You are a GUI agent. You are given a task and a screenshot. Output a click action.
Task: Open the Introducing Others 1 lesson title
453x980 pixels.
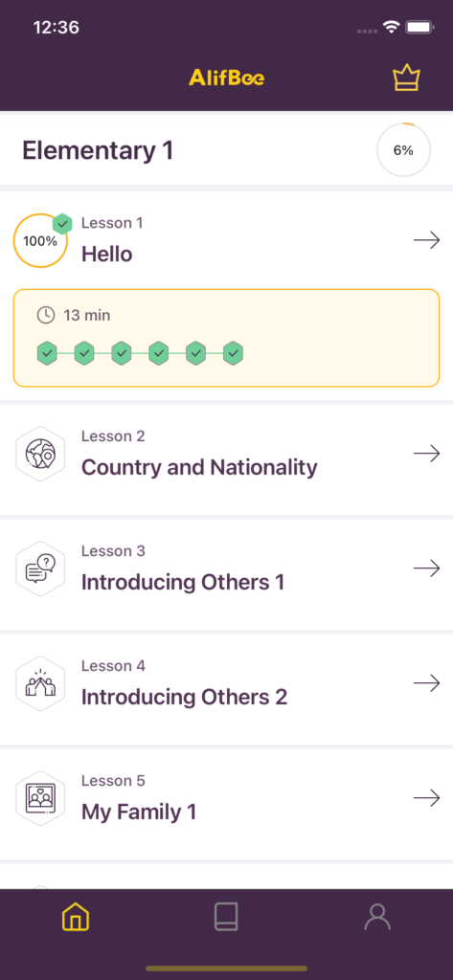coord(183,583)
